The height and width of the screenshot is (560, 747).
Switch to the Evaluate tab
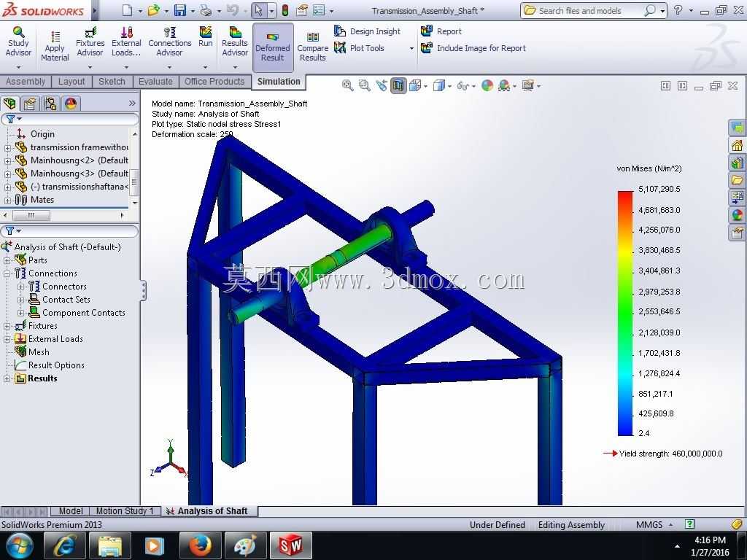click(155, 82)
